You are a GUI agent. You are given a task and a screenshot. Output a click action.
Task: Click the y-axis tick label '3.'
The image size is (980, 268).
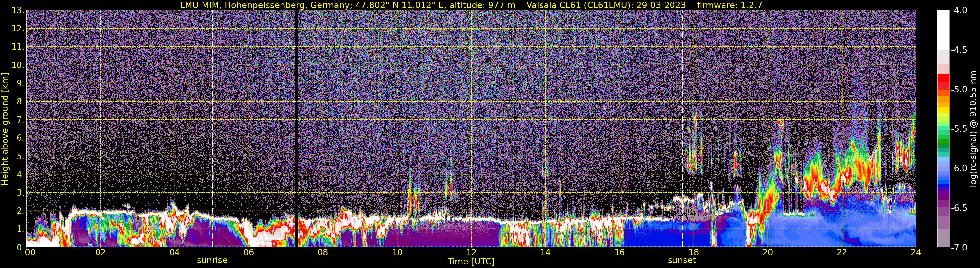20,193
